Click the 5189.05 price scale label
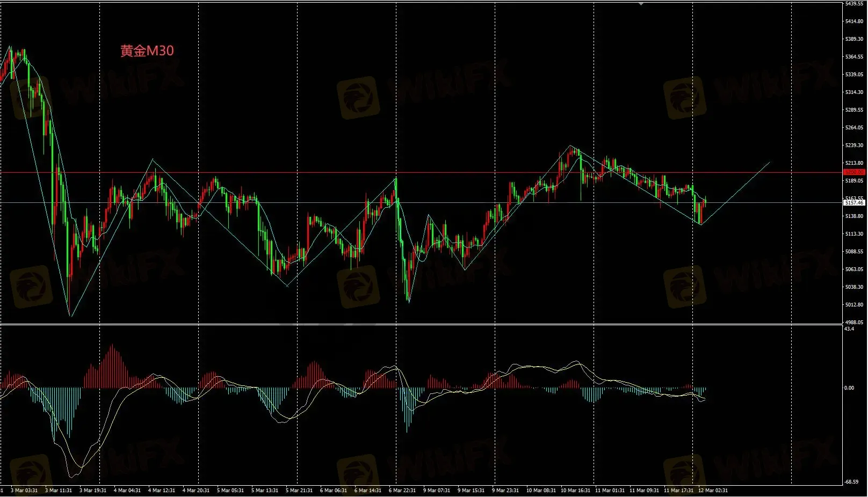Image resolution: width=868 pixels, height=497 pixels. pyautogui.click(x=854, y=181)
